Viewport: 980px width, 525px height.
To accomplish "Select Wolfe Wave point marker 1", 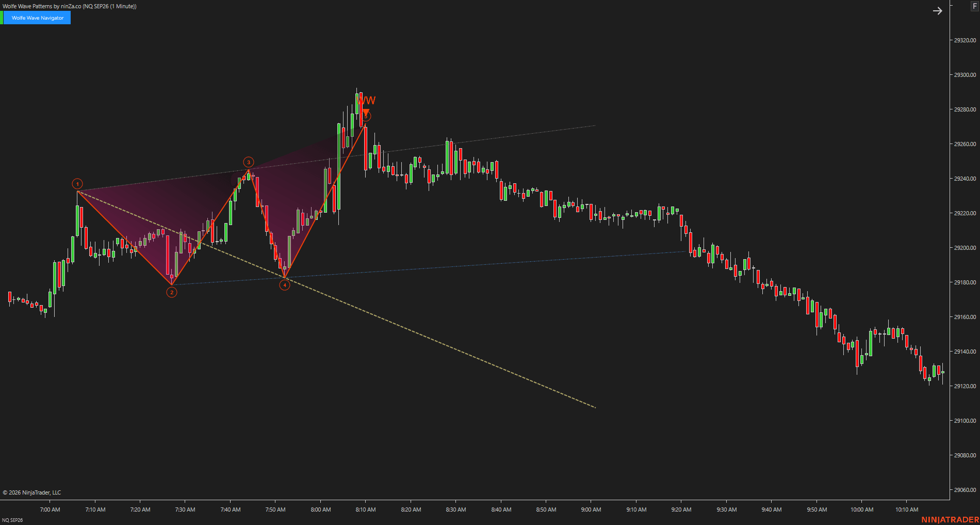I will [x=77, y=184].
